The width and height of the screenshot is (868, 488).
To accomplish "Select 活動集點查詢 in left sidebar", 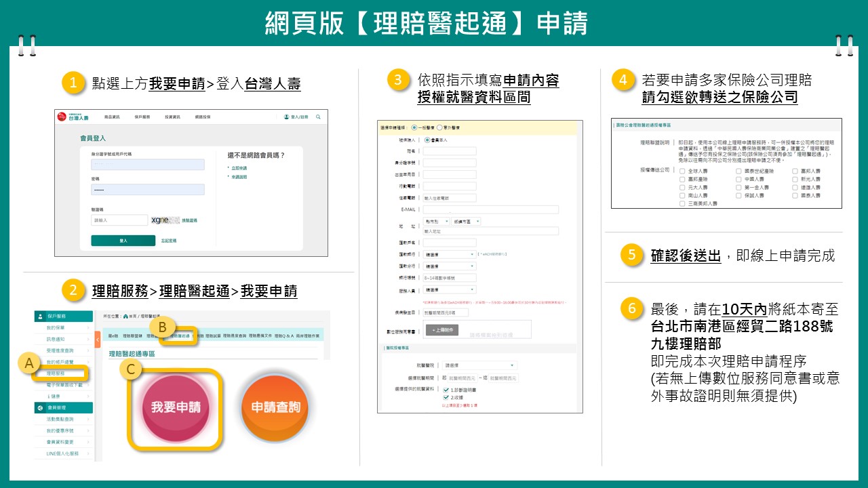I will pos(64,419).
